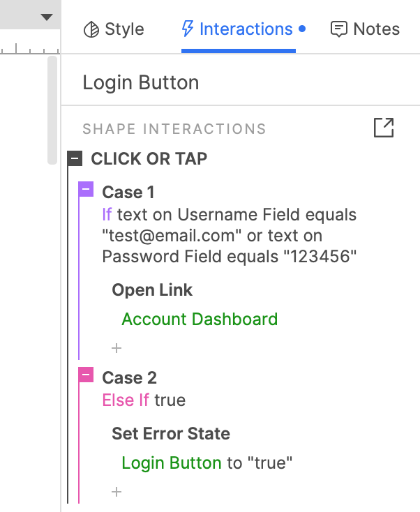Click the vertical scrollbar on canvas edge
Screen dimensions: 420x512
pos(52,112)
